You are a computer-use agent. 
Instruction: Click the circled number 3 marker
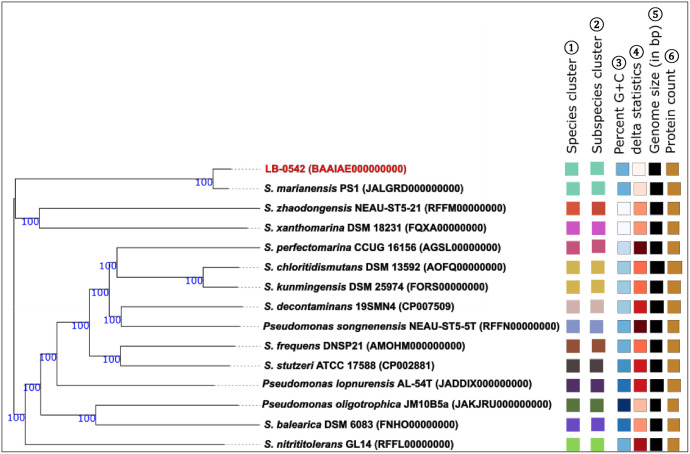(x=619, y=63)
